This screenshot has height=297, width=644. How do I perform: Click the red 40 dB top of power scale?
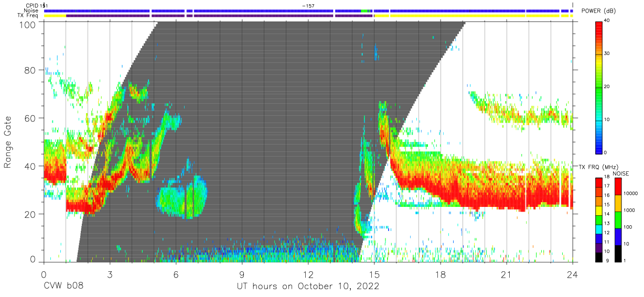coord(599,24)
